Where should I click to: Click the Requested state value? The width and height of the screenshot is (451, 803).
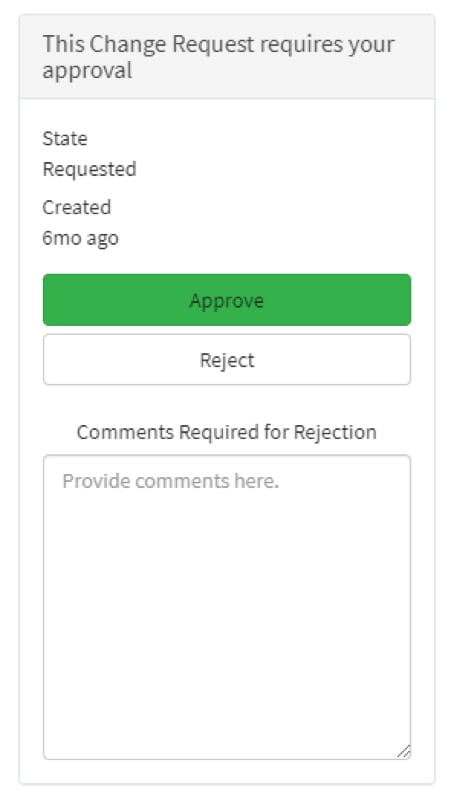[x=90, y=169]
